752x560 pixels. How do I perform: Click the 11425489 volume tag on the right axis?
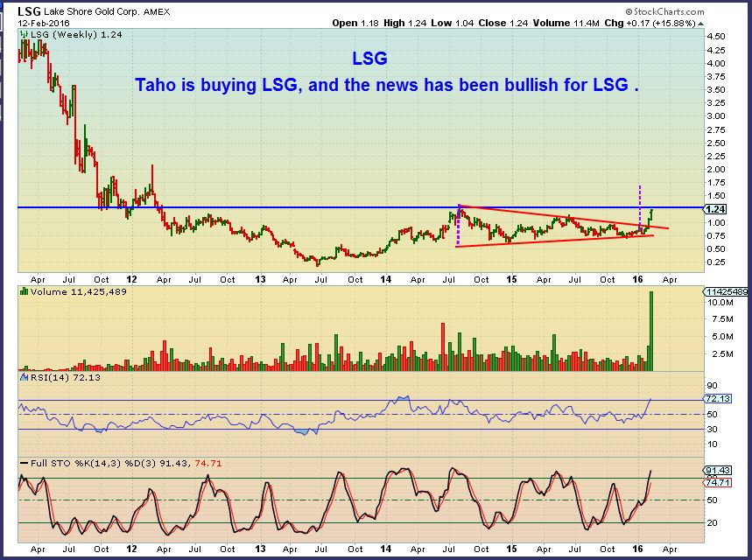pyautogui.click(x=726, y=291)
